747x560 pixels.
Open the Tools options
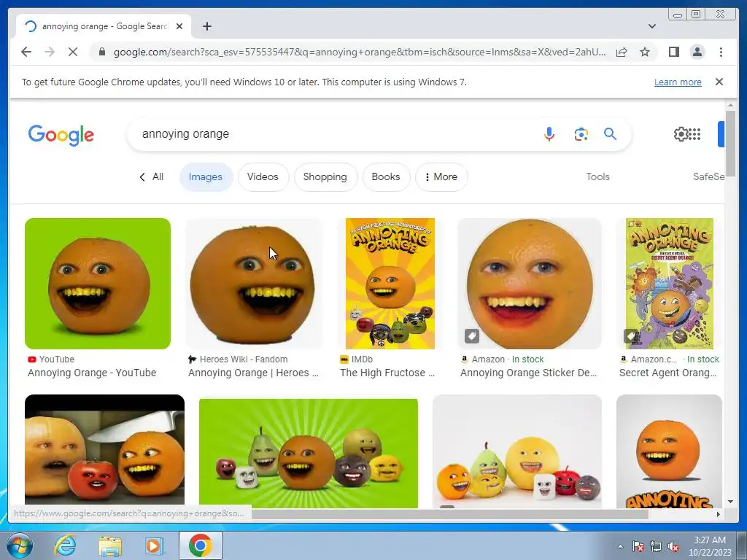pyautogui.click(x=597, y=176)
